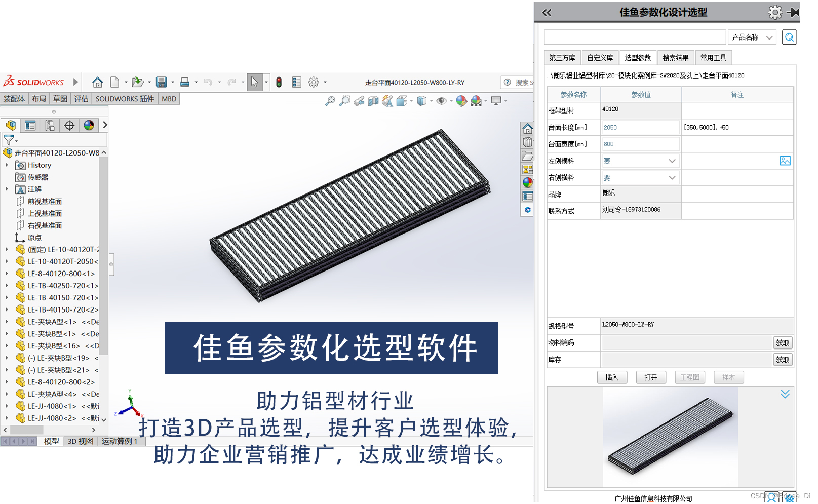This screenshot has height=504, width=818.
Task: Click the 插入 button
Action: click(612, 377)
